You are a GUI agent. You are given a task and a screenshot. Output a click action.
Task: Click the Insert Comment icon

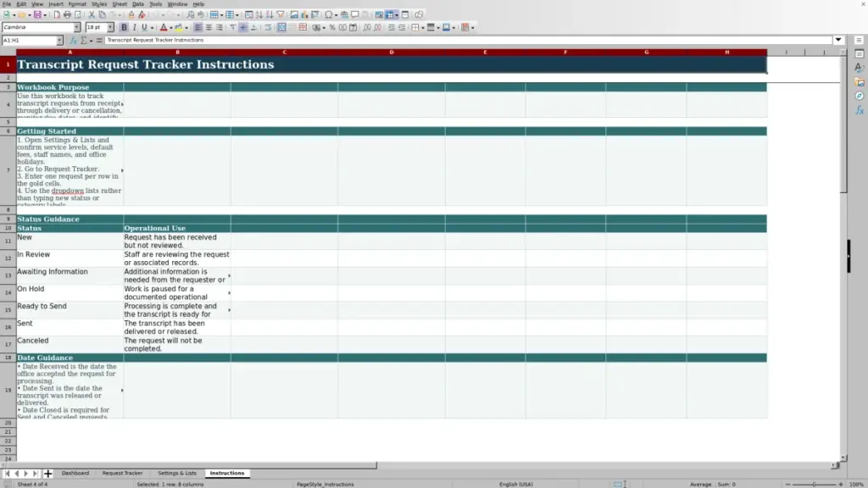(355, 15)
